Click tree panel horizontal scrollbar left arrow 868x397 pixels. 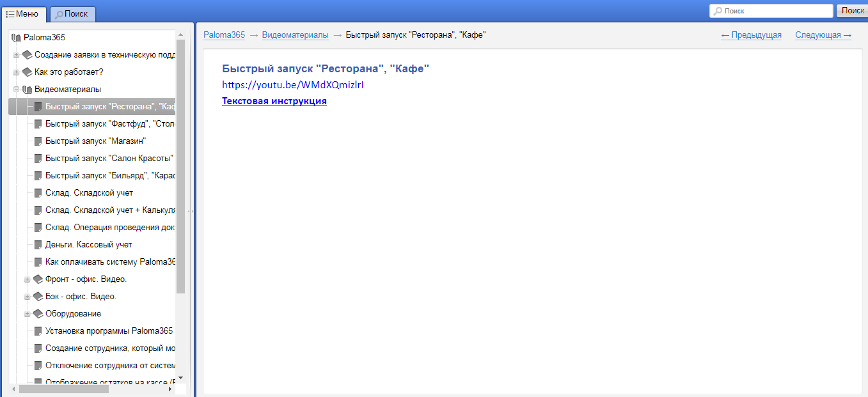(x=13, y=389)
